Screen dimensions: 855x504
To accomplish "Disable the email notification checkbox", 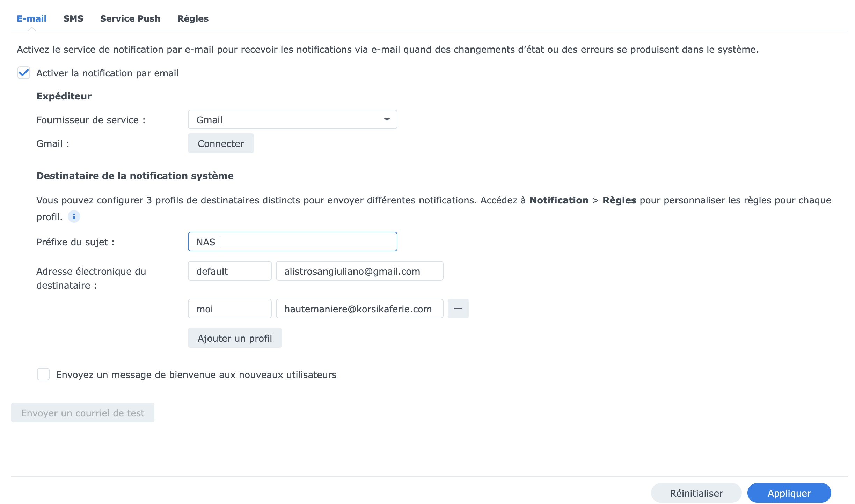I will point(24,73).
